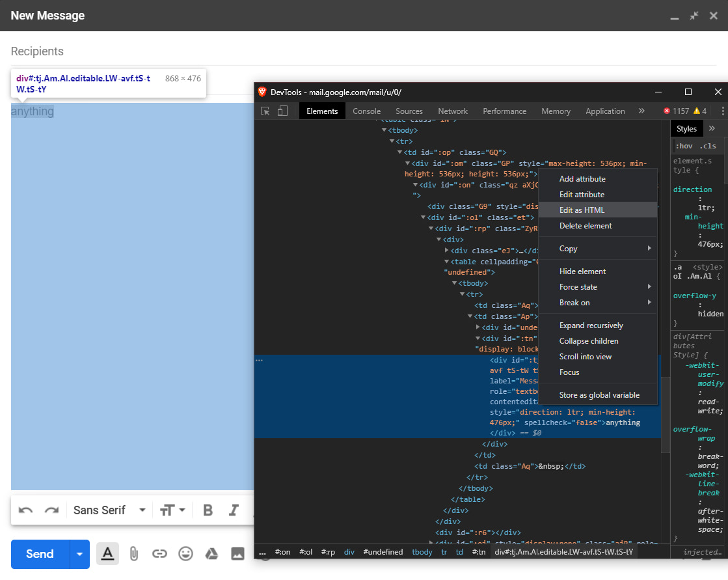This screenshot has width=728, height=580.
Task: Collapse the td class="Ap" node
Action: point(470,316)
